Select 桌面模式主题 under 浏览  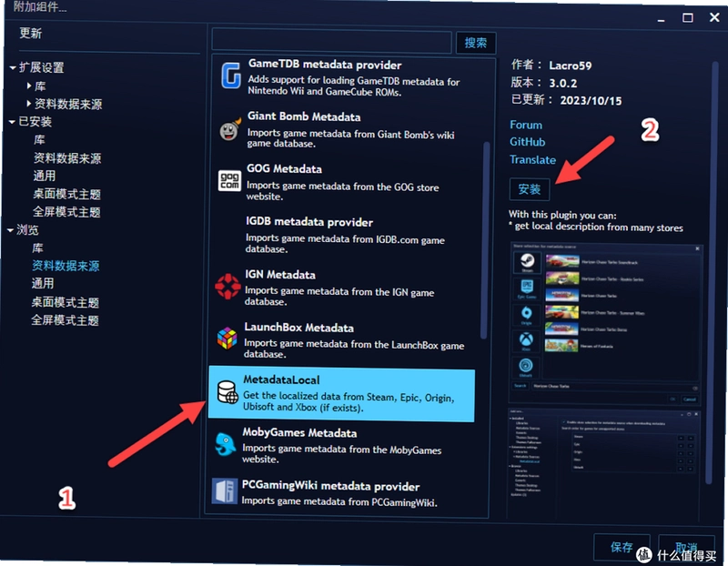pos(65,303)
